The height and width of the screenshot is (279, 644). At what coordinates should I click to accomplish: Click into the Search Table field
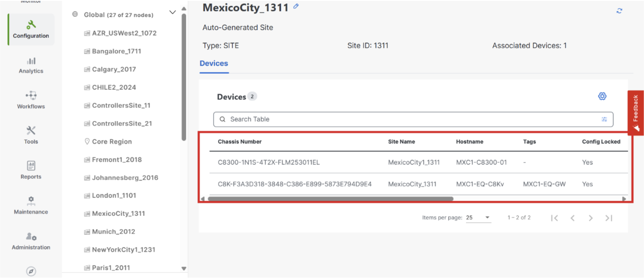[413, 119]
